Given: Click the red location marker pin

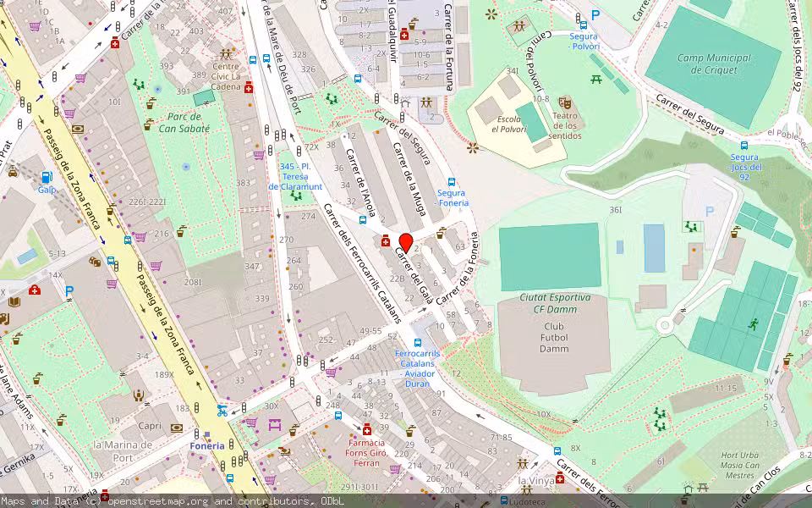Looking at the screenshot, I should (406, 243).
